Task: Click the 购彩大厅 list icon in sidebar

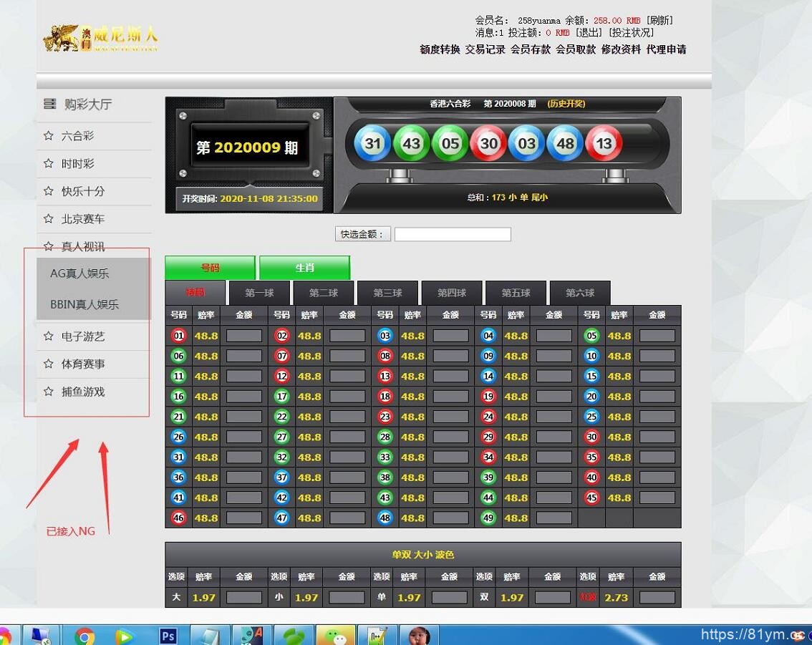Action: pos(49,103)
